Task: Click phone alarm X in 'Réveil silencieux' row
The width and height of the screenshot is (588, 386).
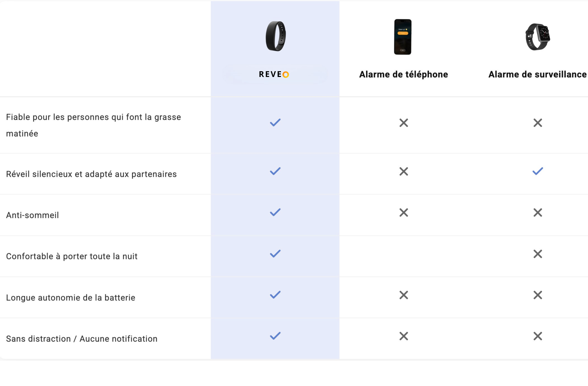Action: (404, 172)
